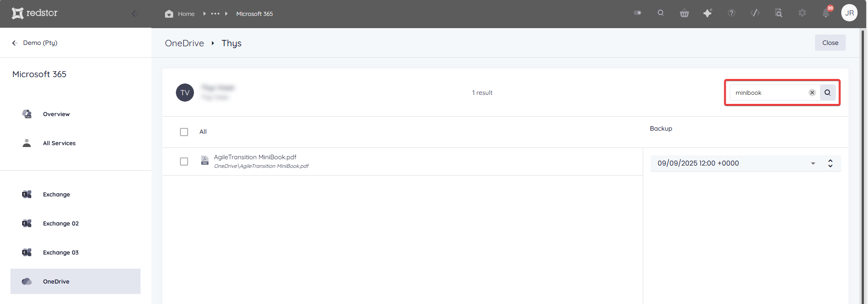Click the All Services person icon
The width and height of the screenshot is (868, 304).
coord(27,143)
